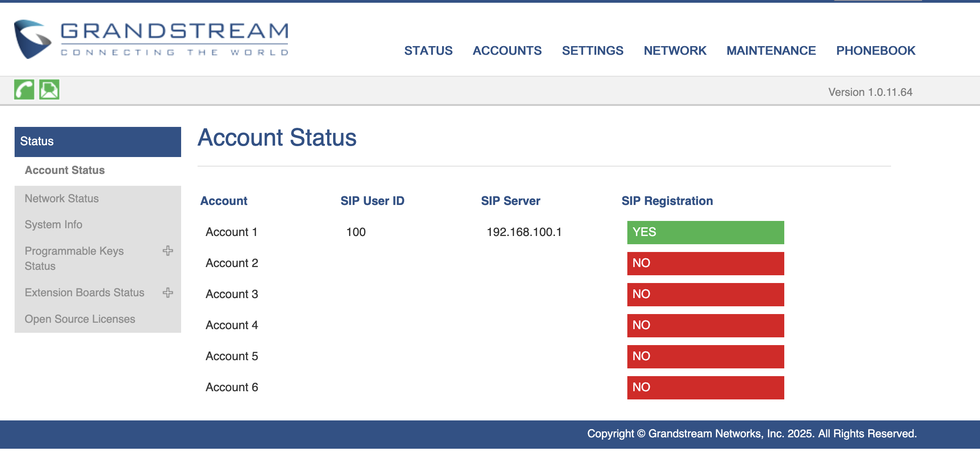The image size is (980, 451).
Task: Expand Extension Boards Status with plus icon
Action: 168,293
